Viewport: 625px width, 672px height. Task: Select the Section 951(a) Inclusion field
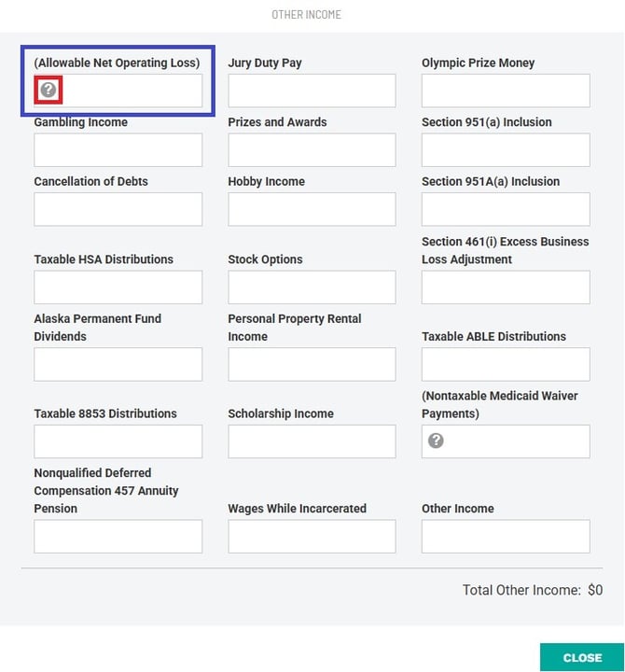coord(506,150)
